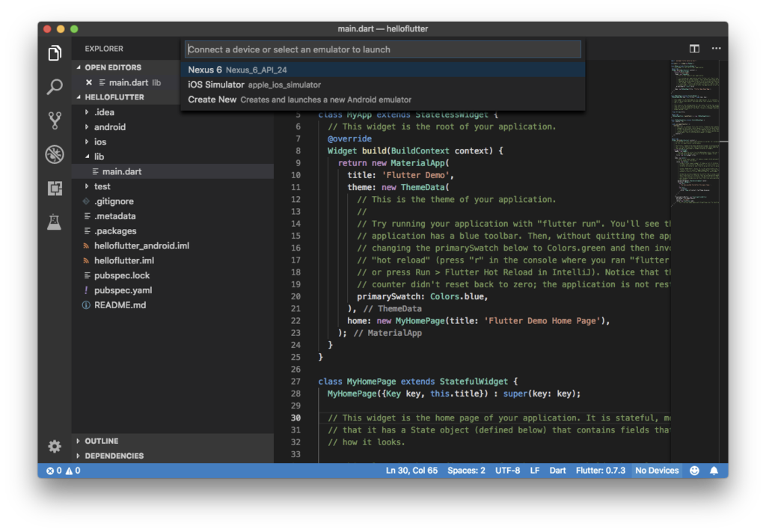Open the Explorer view in the activity bar

pyautogui.click(x=55, y=53)
